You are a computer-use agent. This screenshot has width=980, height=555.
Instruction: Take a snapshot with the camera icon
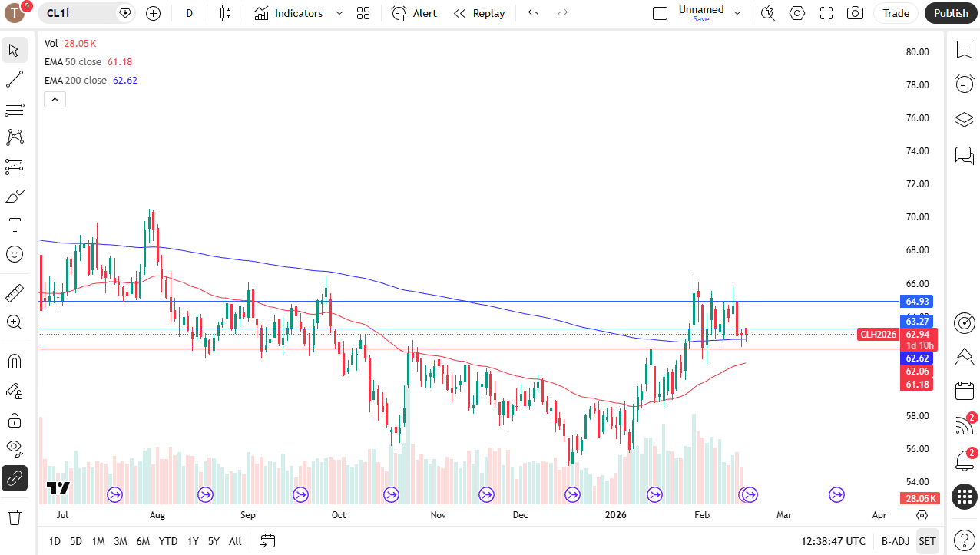855,13
